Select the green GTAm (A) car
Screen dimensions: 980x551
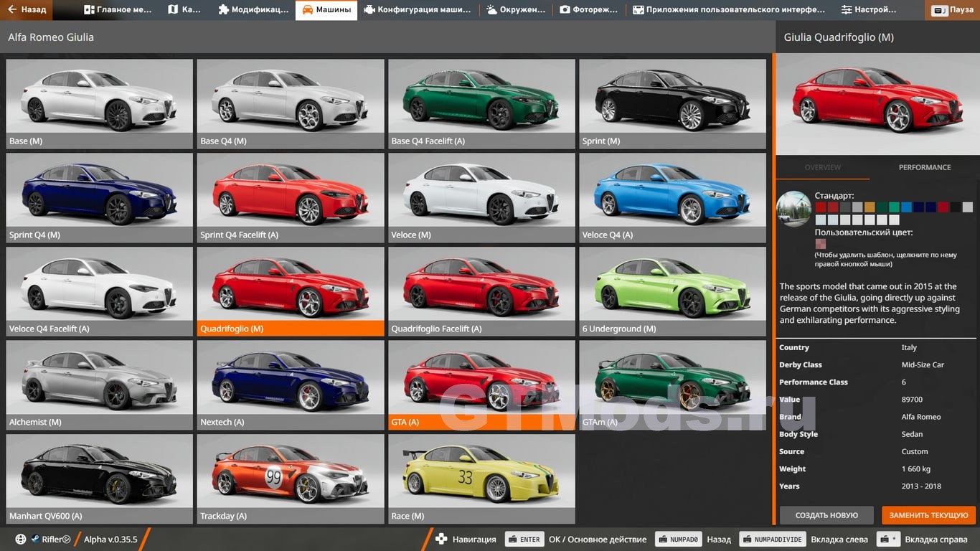pyautogui.click(x=672, y=385)
